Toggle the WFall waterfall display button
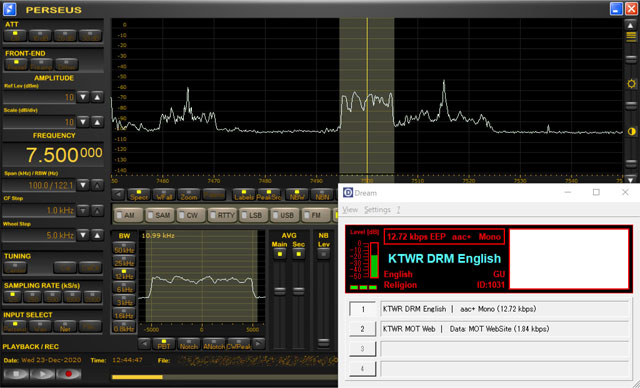 (x=164, y=195)
